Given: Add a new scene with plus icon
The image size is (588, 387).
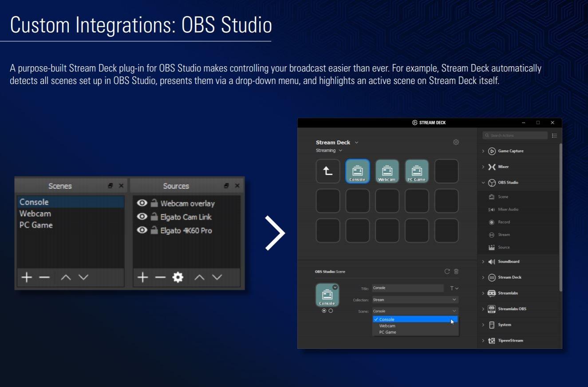Looking at the screenshot, I should pos(27,278).
